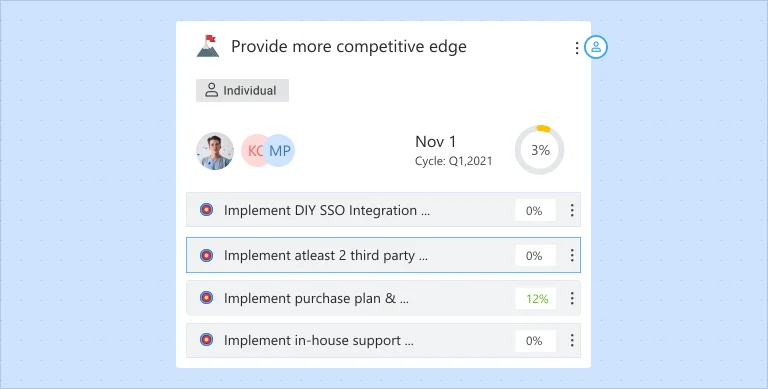Screen dimensions: 768x389
Task: Click the Cycle: Q1,2021 label
Action: pyautogui.click(x=454, y=161)
